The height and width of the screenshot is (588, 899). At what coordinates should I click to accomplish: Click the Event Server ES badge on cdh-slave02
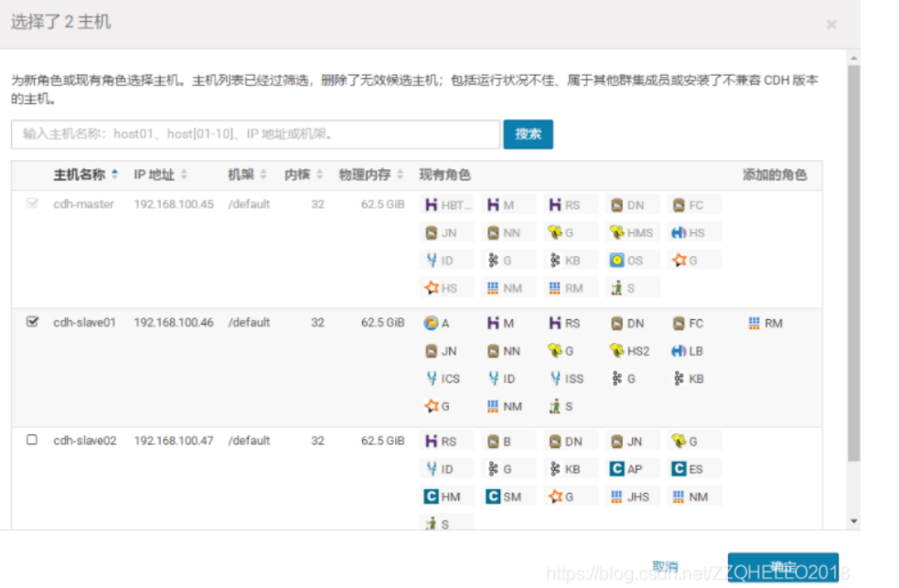[688, 468]
